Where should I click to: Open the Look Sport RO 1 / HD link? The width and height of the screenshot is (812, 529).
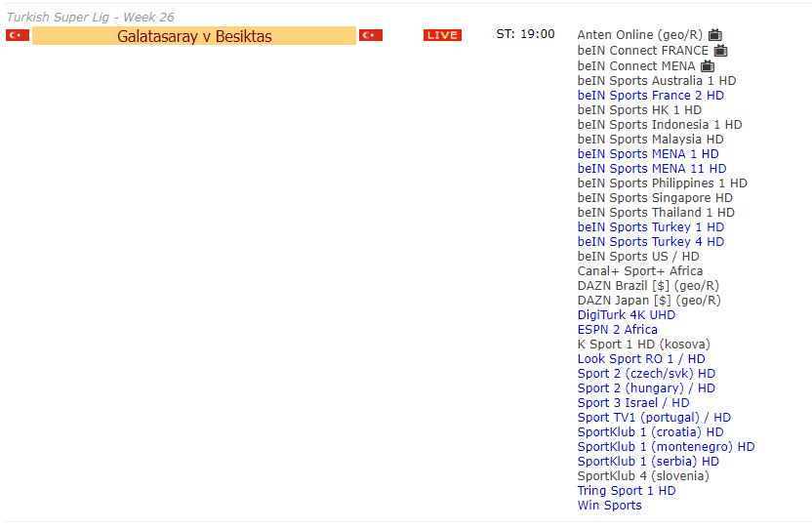click(x=641, y=358)
